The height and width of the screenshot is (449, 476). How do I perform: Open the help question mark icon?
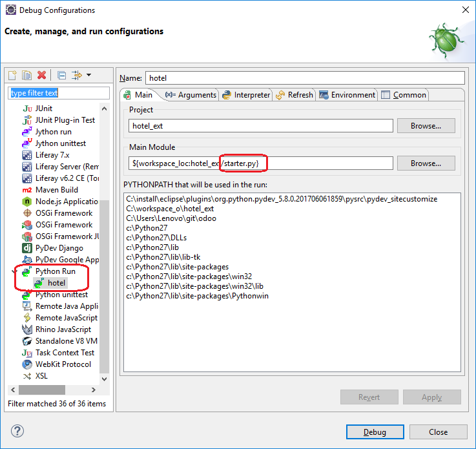[x=17, y=431]
